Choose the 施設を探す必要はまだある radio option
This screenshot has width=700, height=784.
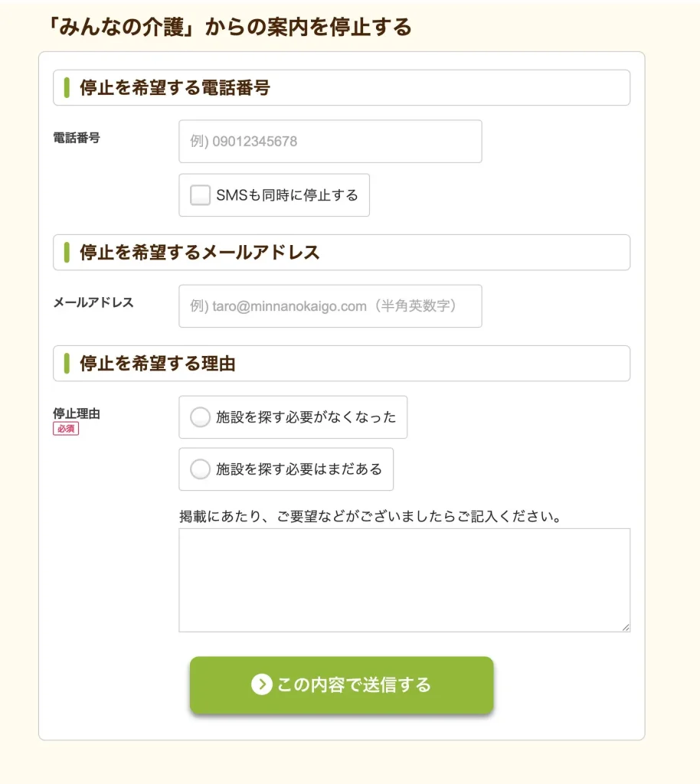(200, 469)
